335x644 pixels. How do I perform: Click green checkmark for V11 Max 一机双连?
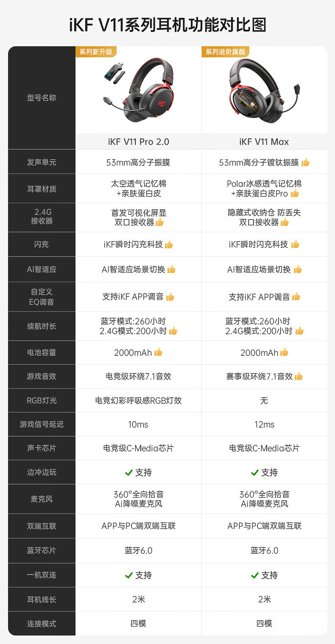(x=254, y=575)
